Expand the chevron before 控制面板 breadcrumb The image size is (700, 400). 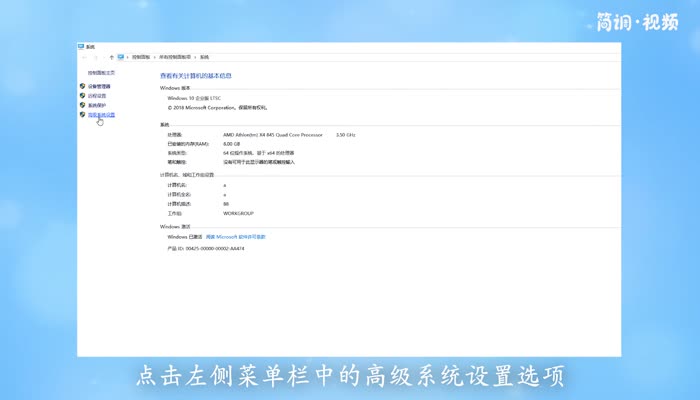[x=129, y=58]
